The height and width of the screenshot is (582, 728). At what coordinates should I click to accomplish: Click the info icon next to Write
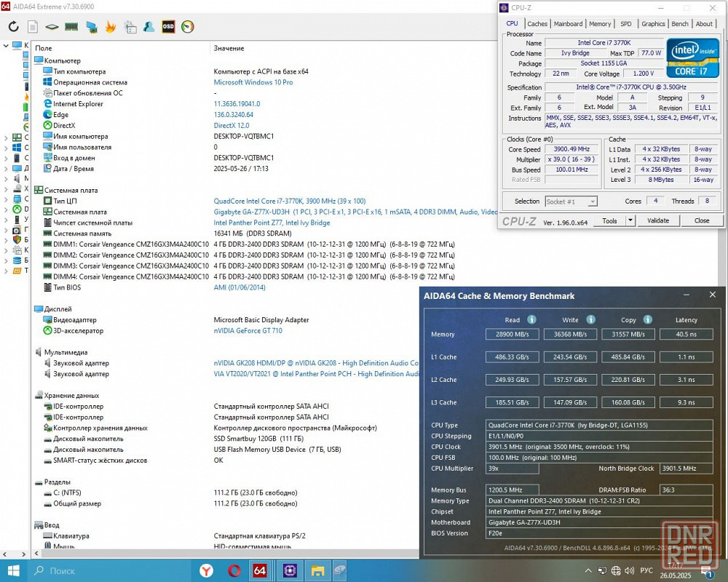(590, 319)
